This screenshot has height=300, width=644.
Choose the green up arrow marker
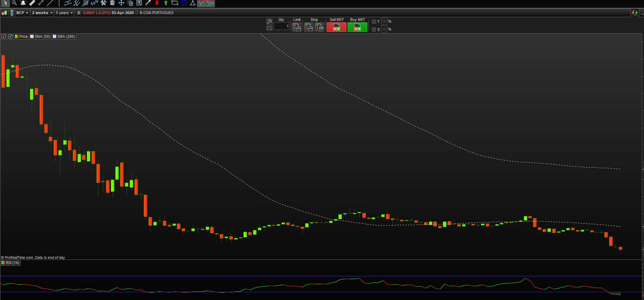tap(166, 3)
